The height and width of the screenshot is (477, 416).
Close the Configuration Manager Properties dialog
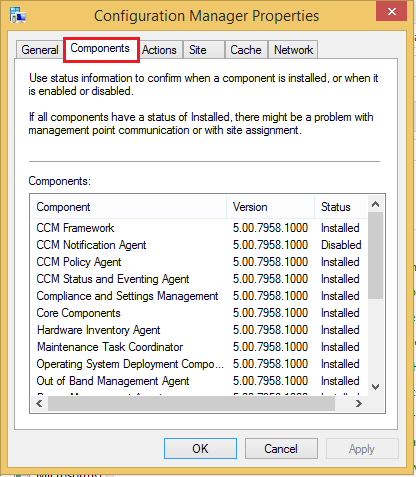point(392,12)
